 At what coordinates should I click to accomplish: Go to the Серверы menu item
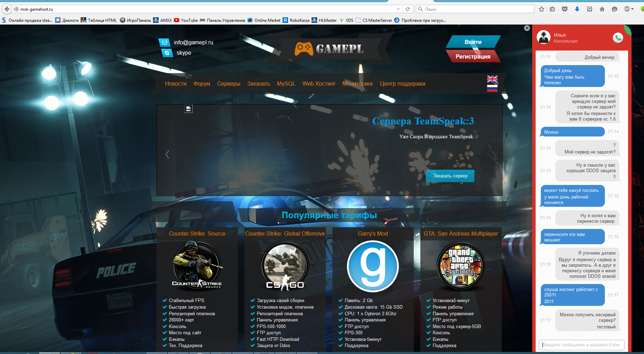click(229, 84)
